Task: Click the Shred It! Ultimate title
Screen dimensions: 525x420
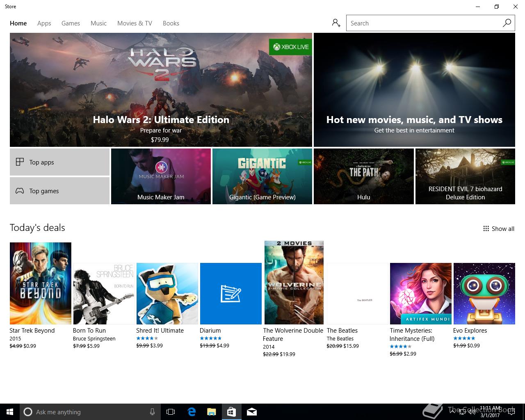Action: coord(160,331)
